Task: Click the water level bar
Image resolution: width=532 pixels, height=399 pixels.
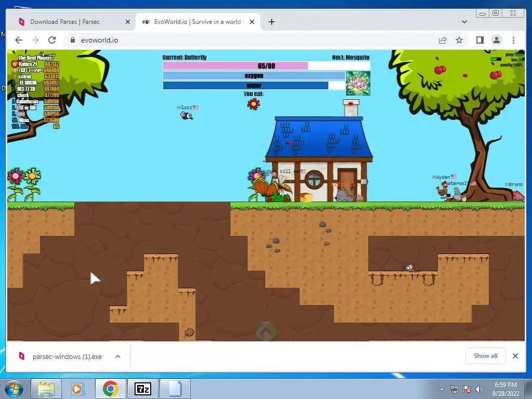Action: tap(254, 85)
